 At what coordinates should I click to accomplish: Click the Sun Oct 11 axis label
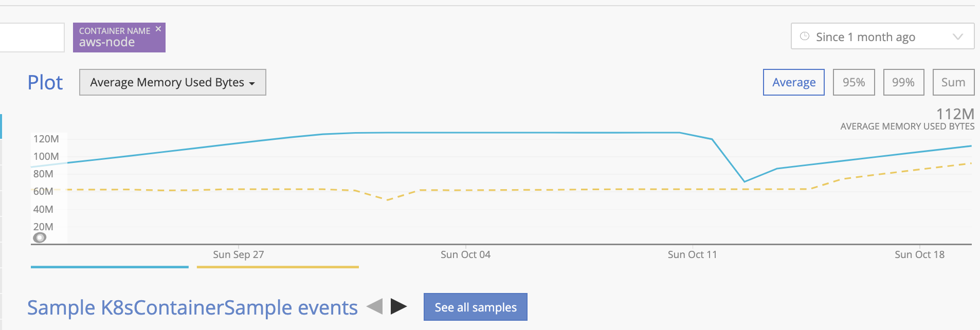(692, 254)
